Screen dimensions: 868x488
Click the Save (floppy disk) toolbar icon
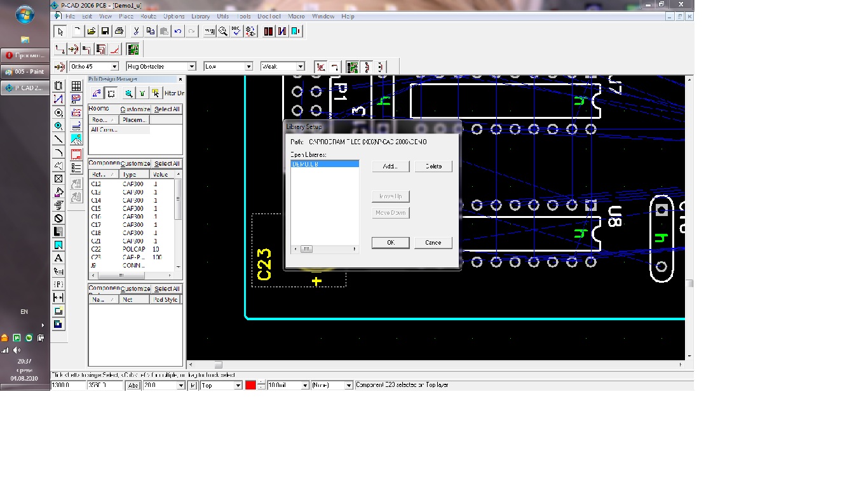coord(105,31)
